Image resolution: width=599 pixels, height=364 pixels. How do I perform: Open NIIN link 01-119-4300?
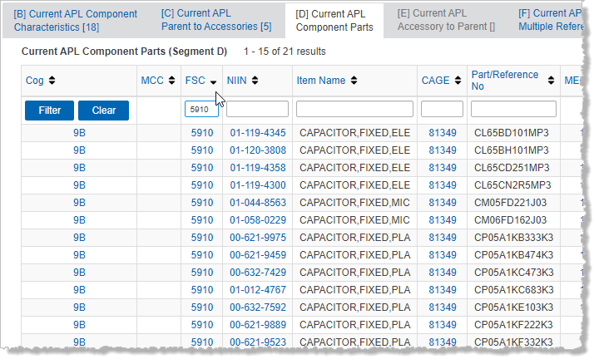tap(258, 185)
